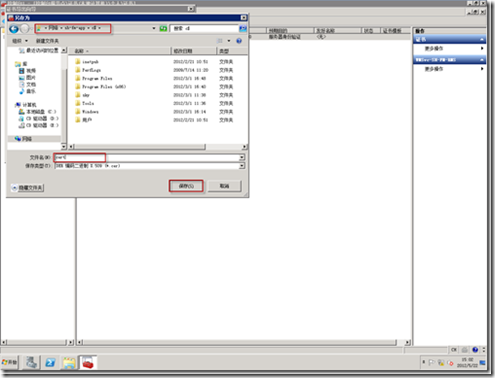Click the greyed forward arrow button

click(25, 29)
